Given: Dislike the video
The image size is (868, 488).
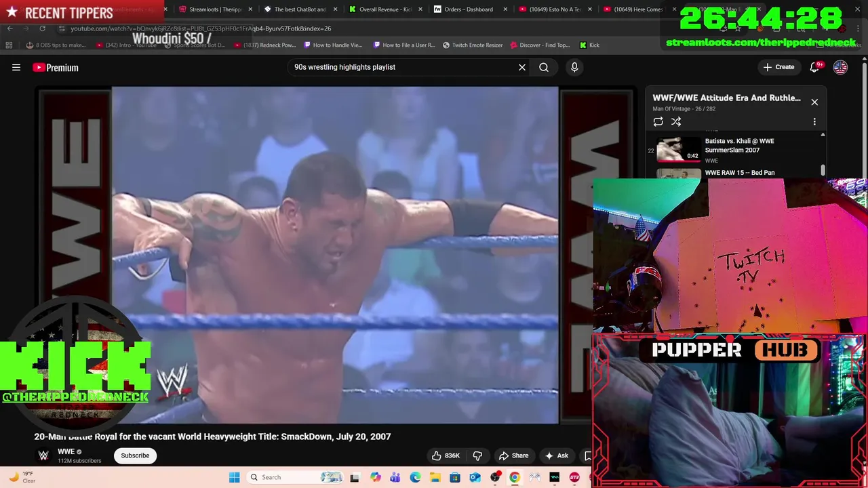Looking at the screenshot, I should 477,455.
